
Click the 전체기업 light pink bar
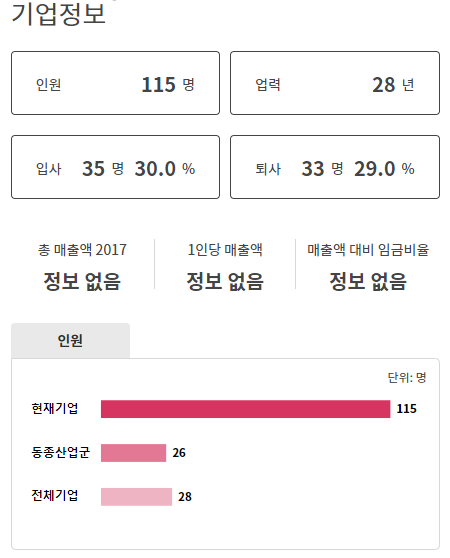tap(136, 497)
